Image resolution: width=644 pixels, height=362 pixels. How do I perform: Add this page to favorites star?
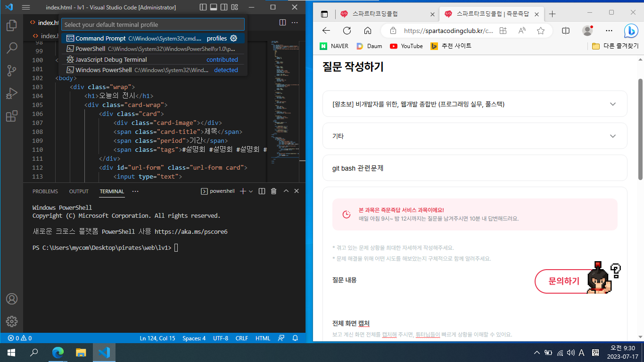click(541, 31)
